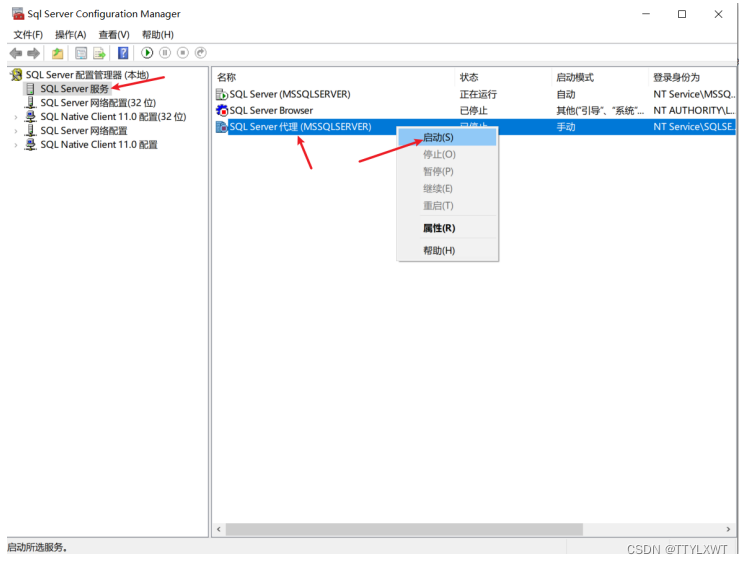The image size is (743, 564).
Task: Choose 启动(S) in the context menu
Action: pyautogui.click(x=447, y=137)
